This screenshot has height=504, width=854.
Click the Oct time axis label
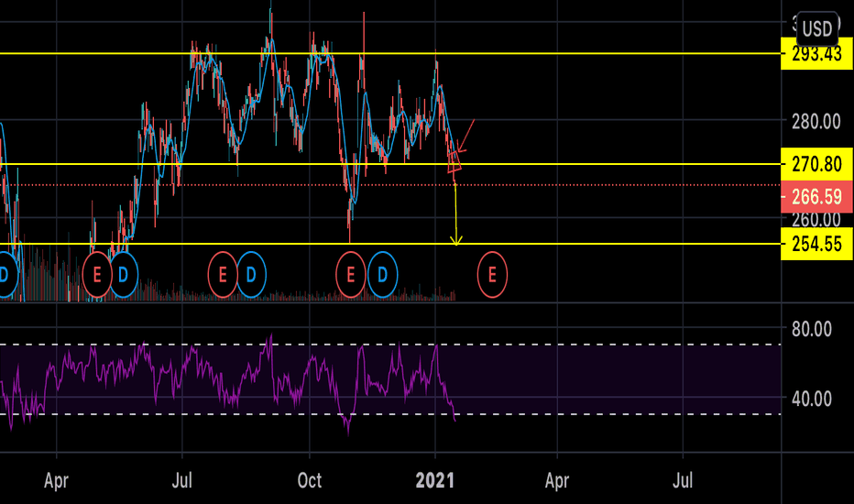click(310, 480)
